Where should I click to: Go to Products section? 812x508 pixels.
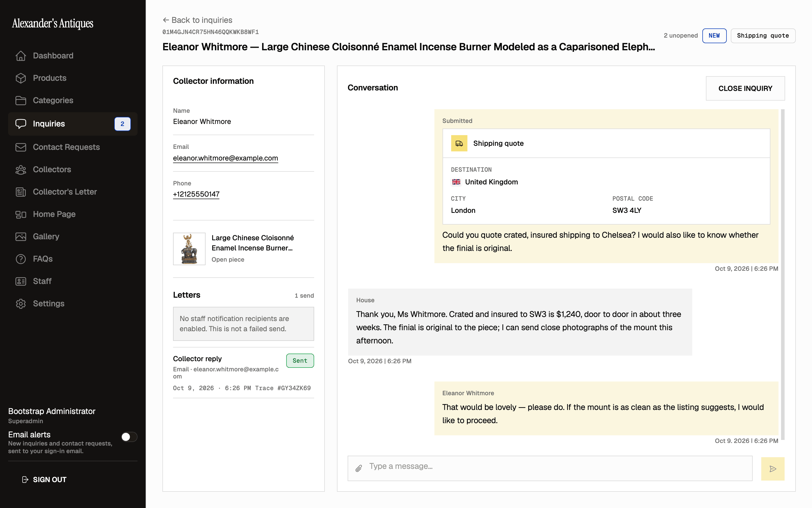pyautogui.click(x=73, y=78)
